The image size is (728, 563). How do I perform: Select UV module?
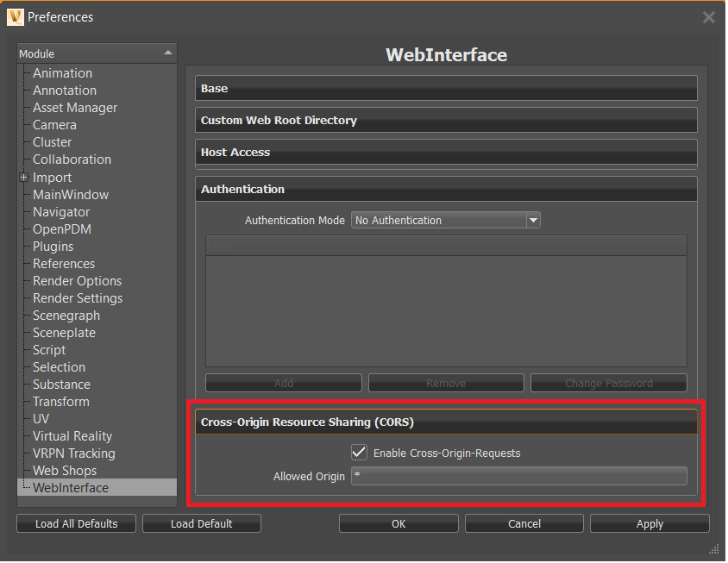(41, 419)
